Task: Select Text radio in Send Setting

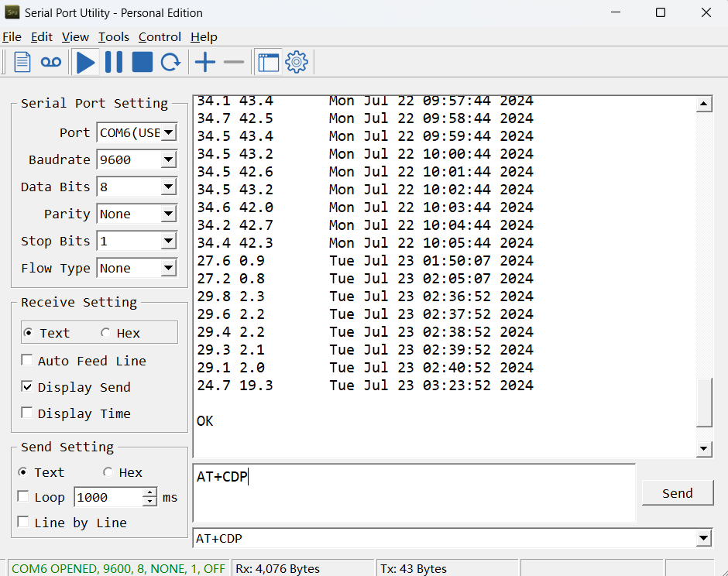Action: click(22, 472)
